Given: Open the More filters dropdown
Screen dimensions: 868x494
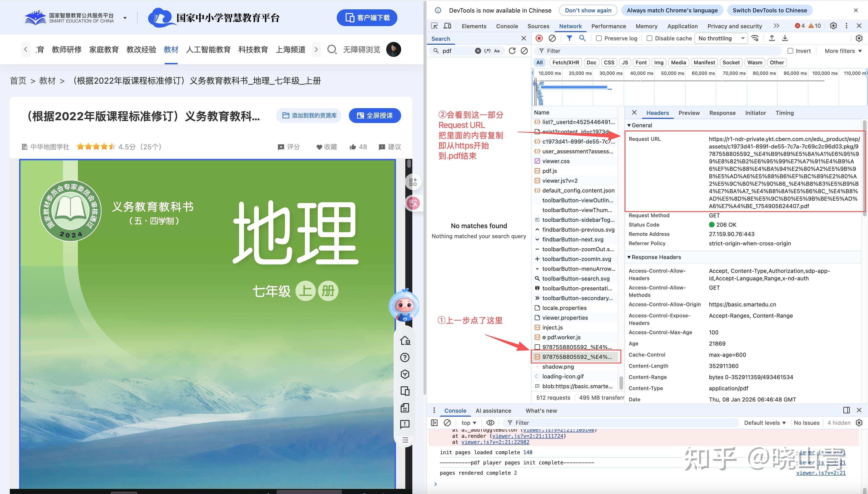Looking at the screenshot, I should click(x=843, y=51).
